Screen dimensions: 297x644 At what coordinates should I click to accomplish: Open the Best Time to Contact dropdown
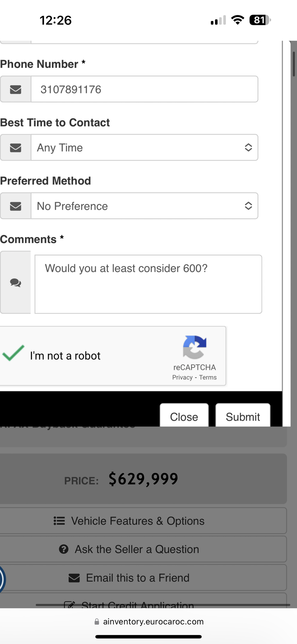click(144, 147)
